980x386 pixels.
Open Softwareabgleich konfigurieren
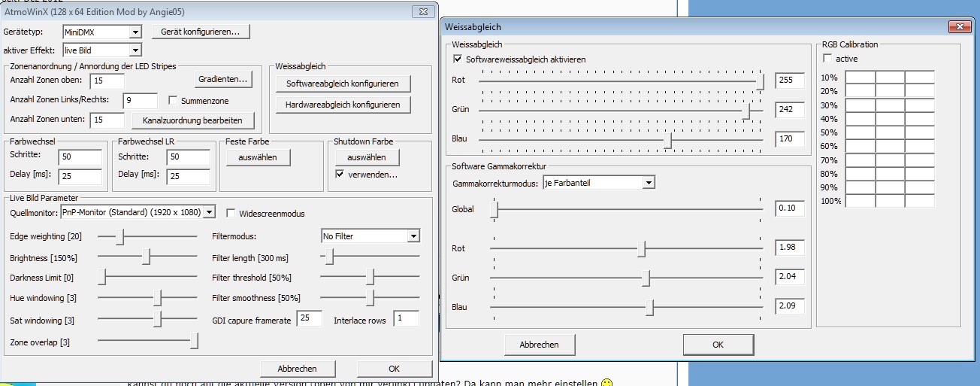343,83
